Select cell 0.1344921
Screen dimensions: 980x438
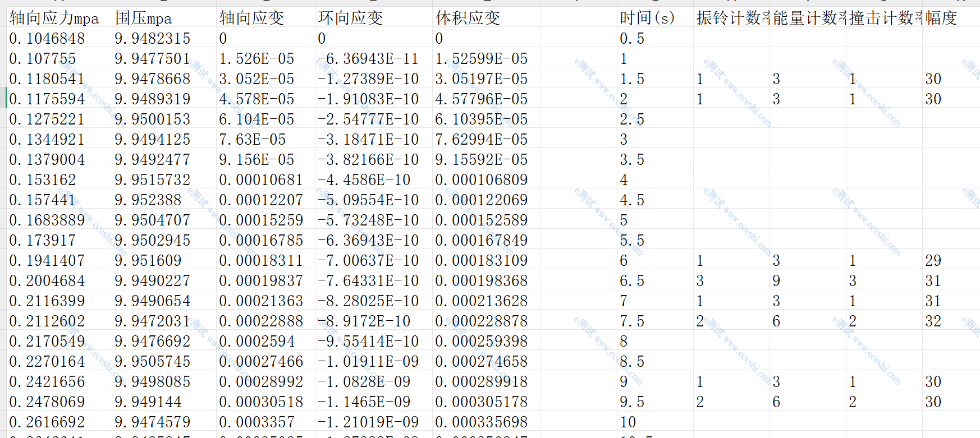click(x=59, y=139)
